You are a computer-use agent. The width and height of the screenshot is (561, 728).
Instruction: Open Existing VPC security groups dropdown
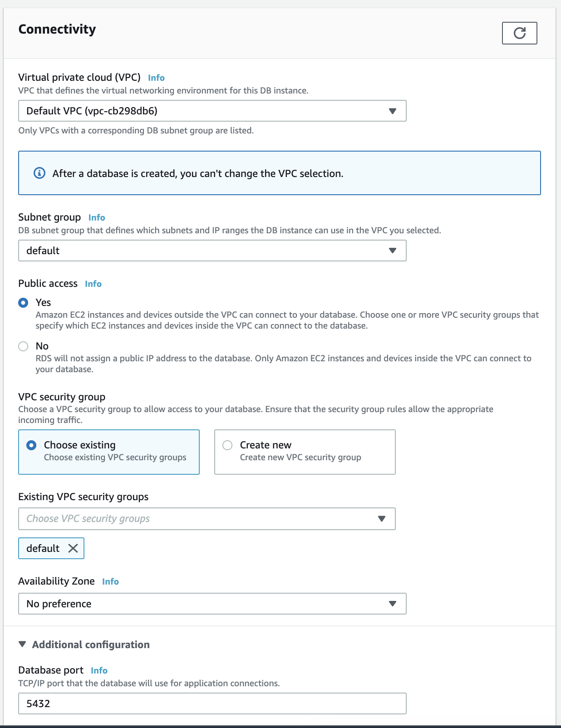click(207, 519)
